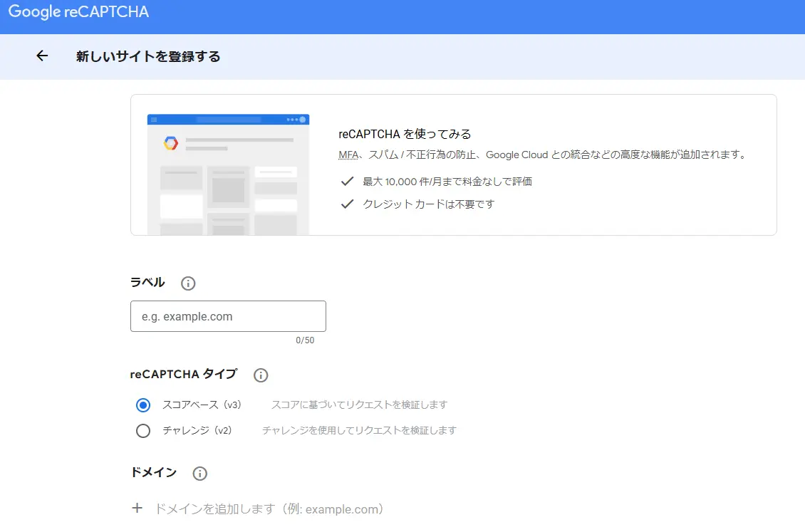This screenshot has width=805, height=532.
Task: Open info icon beside reCAPTCHA タイプ
Action: coord(261,375)
